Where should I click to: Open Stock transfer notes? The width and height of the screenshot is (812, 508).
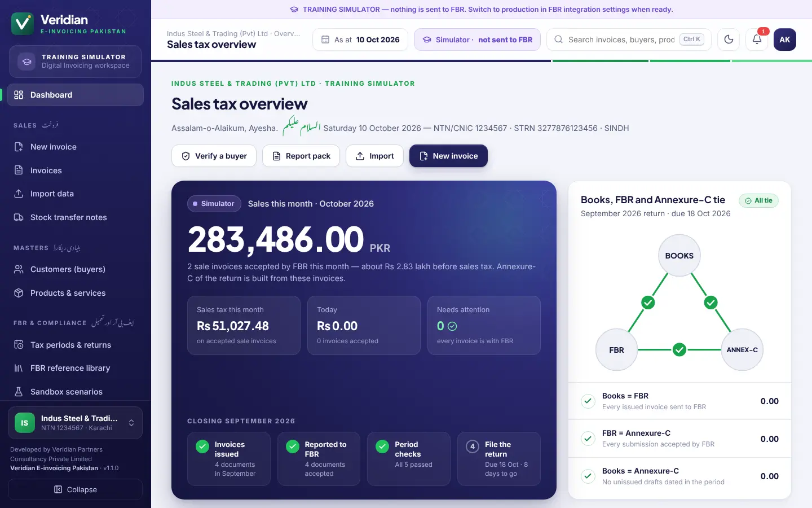point(76,217)
